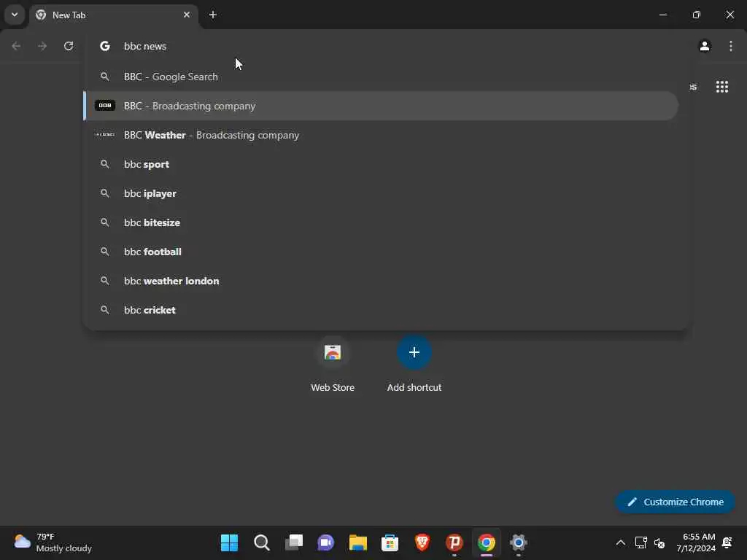Choose the bbc weather london suggestion
This screenshot has width=747, height=560.
click(x=381, y=281)
